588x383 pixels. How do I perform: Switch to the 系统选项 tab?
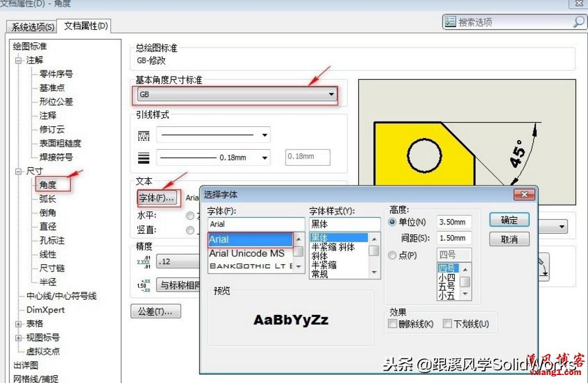30,27
